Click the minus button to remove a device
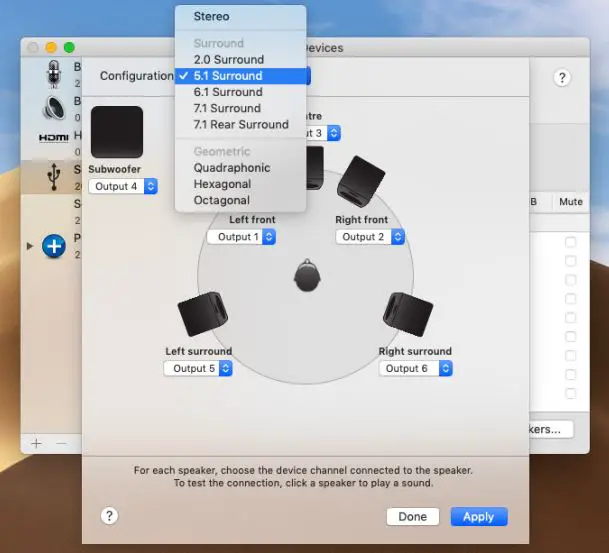 point(61,443)
